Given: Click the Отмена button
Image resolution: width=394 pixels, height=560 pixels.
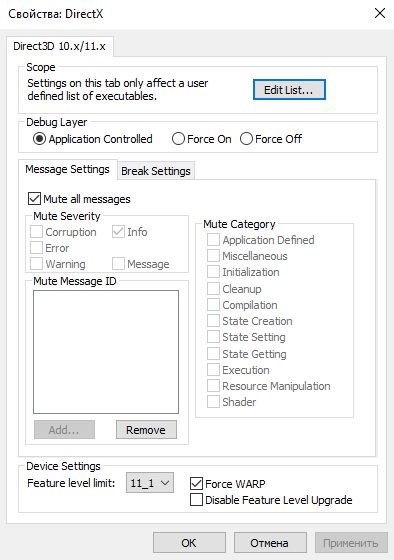Looking at the screenshot, I should click(270, 543).
